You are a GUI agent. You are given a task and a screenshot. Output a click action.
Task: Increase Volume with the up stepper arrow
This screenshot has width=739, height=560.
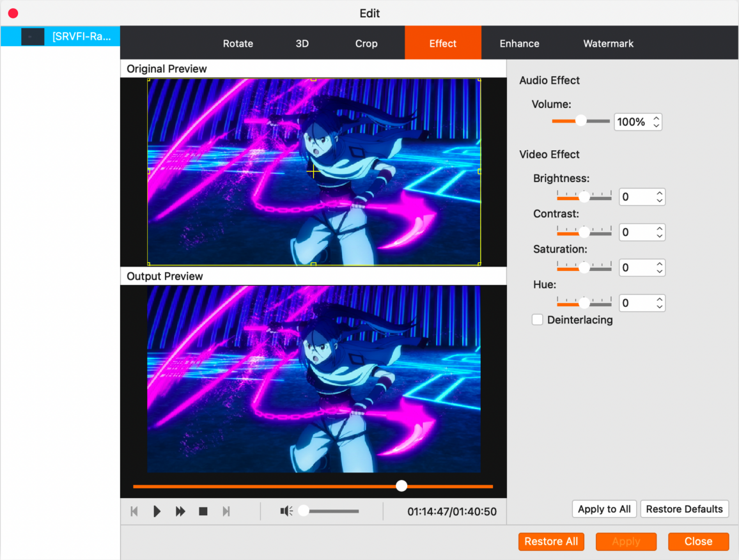656,118
